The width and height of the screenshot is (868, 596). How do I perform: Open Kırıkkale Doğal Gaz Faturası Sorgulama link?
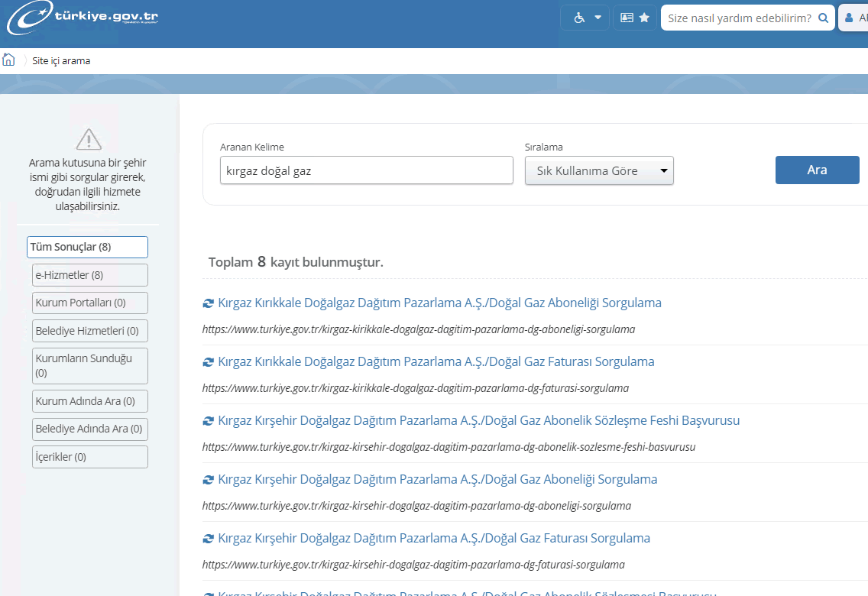(436, 361)
